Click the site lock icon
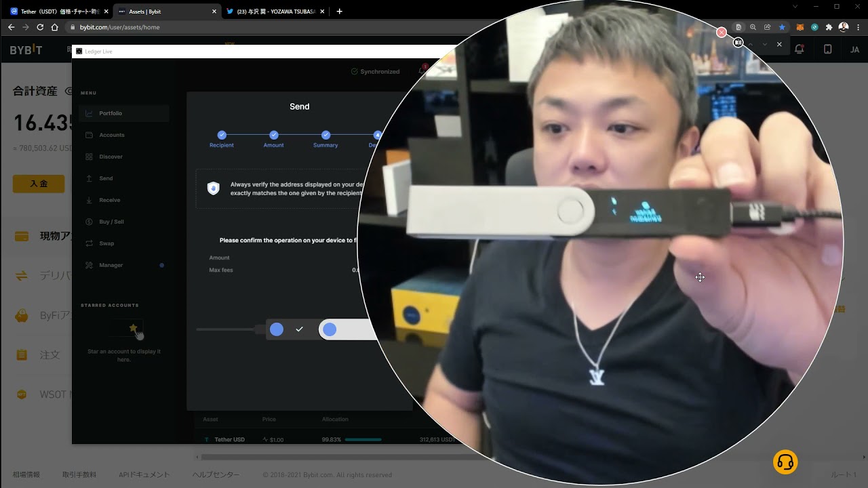868x488 pixels. click(x=73, y=27)
